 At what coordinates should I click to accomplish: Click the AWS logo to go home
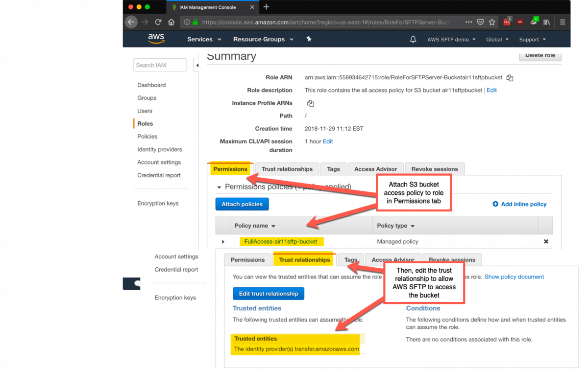point(156,39)
